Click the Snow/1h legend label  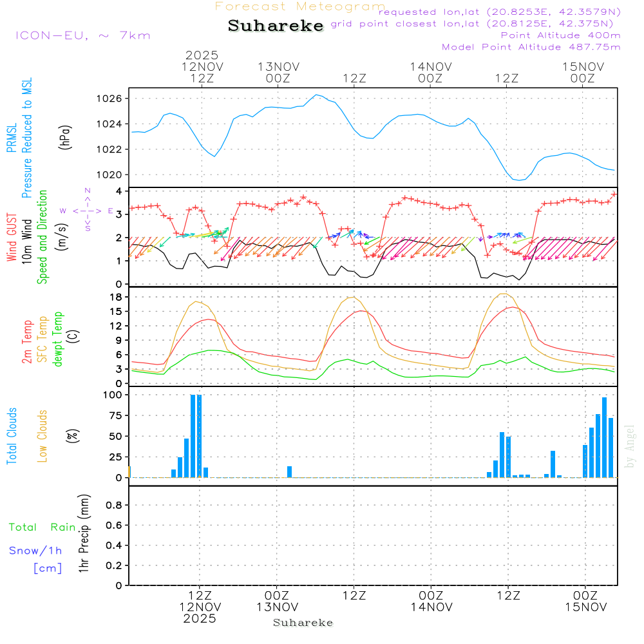36,551
